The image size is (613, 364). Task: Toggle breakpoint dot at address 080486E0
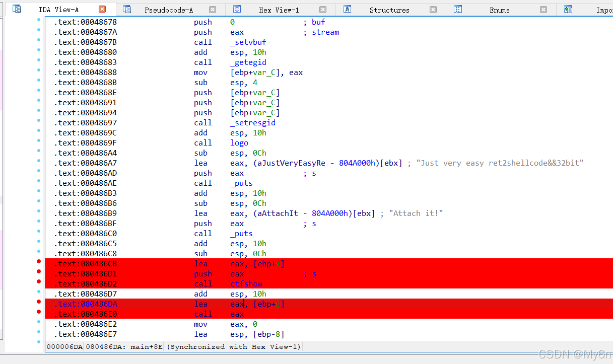pyautogui.click(x=39, y=312)
